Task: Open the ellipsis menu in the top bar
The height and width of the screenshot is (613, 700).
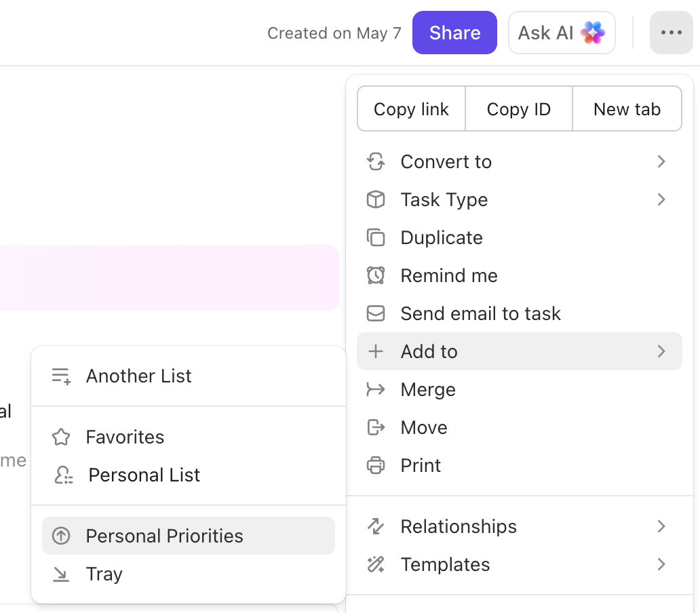Action: pos(671,32)
